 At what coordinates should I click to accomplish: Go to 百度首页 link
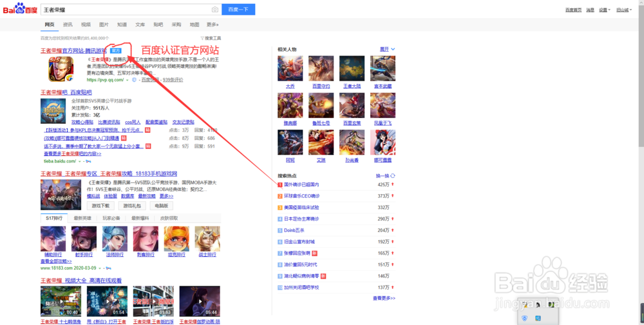click(x=573, y=10)
